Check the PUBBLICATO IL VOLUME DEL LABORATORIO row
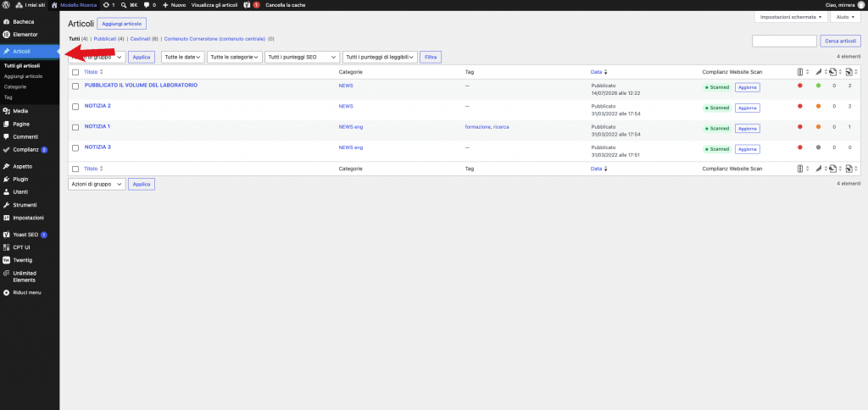868x410 pixels. pyautogui.click(x=75, y=86)
